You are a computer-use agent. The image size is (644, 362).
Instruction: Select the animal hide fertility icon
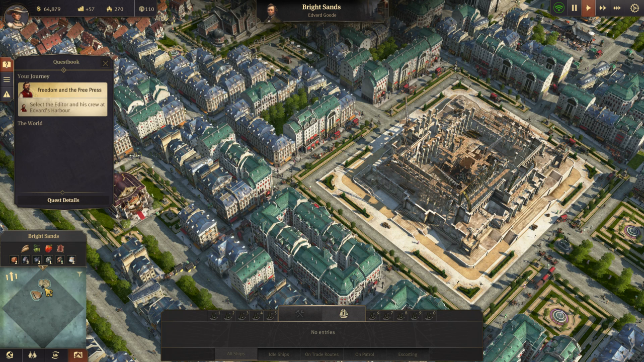(x=60, y=248)
